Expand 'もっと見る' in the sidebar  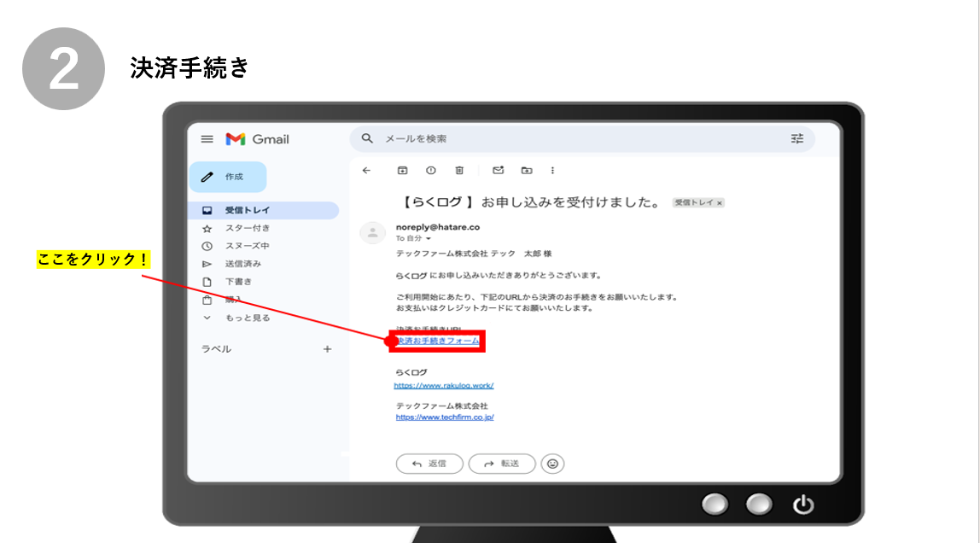(247, 318)
